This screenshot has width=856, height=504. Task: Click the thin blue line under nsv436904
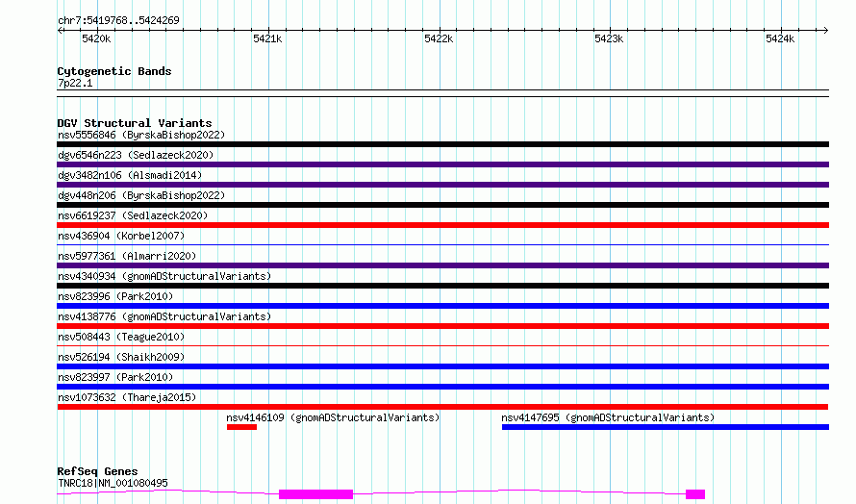coord(442,244)
